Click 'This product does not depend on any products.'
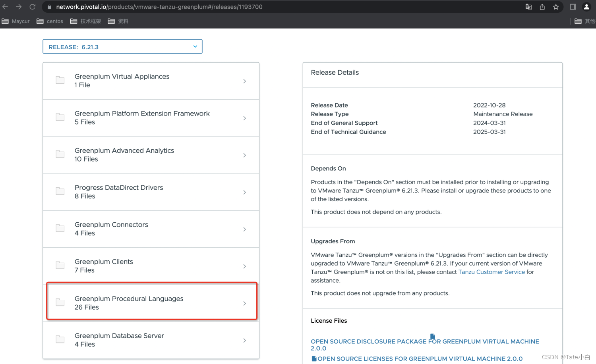This screenshot has width=596, height=364. [376, 212]
